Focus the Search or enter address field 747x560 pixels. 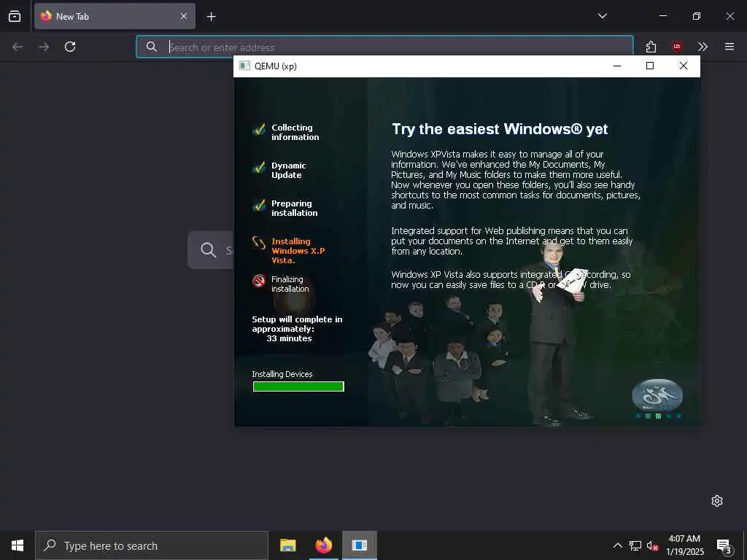click(385, 47)
